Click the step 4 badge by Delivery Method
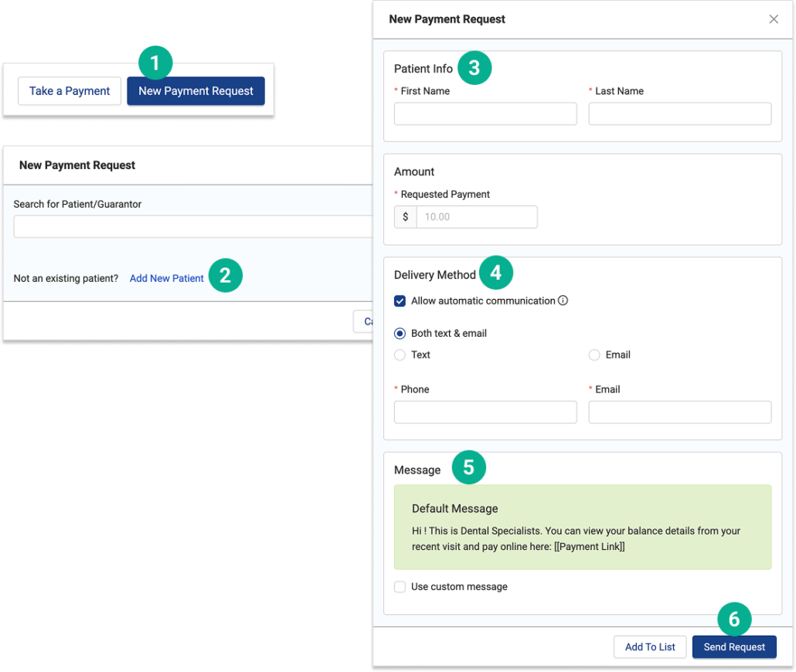796x672 pixels. pyautogui.click(x=496, y=273)
